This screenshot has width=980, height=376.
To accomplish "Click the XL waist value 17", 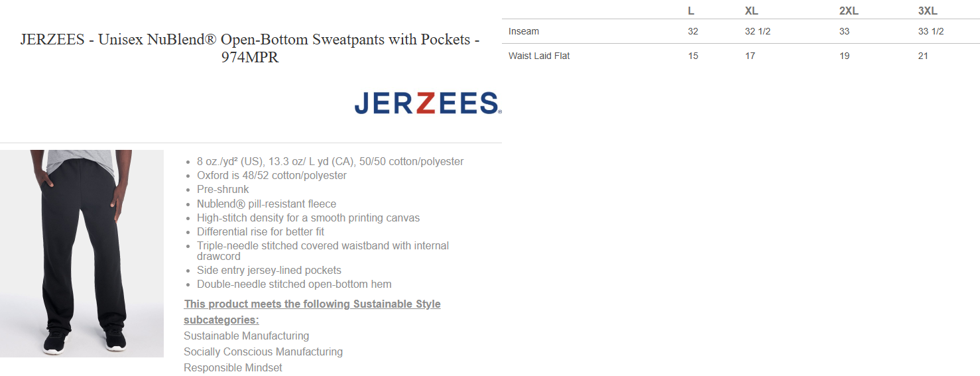I will [750, 56].
